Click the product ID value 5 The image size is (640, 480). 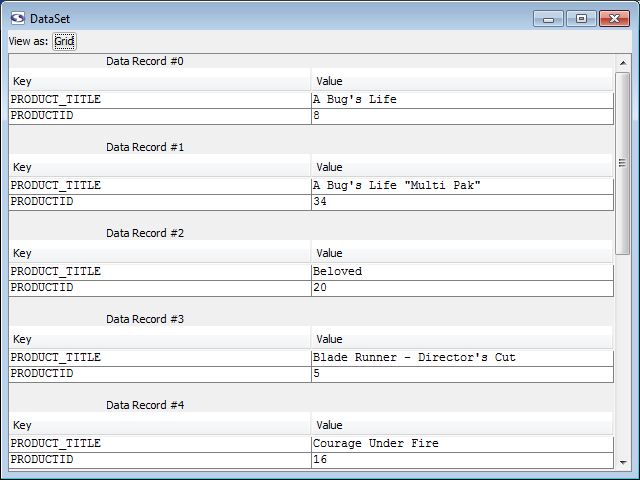(x=462, y=374)
